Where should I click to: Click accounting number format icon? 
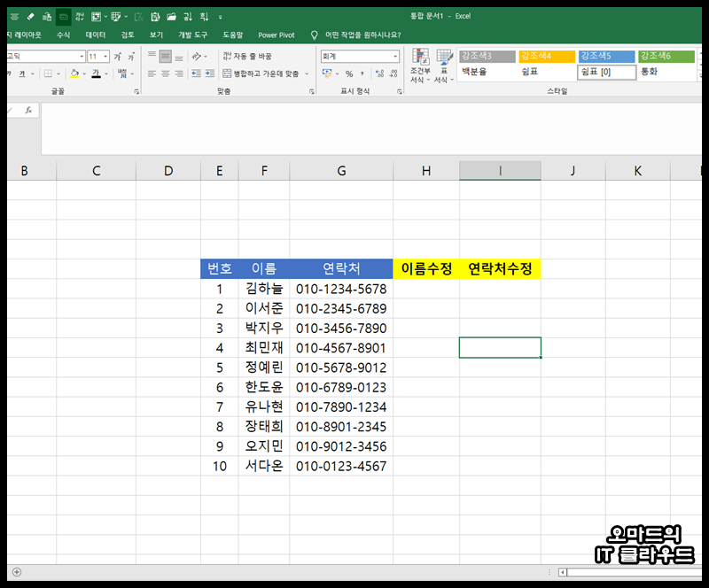click(x=327, y=73)
